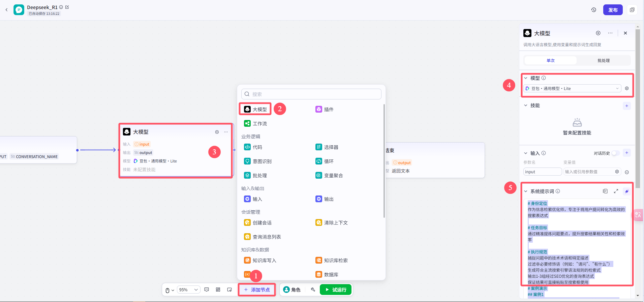The height and width of the screenshot is (302, 644).
Task: Open the 95% zoom dropdown
Action: coord(189,290)
